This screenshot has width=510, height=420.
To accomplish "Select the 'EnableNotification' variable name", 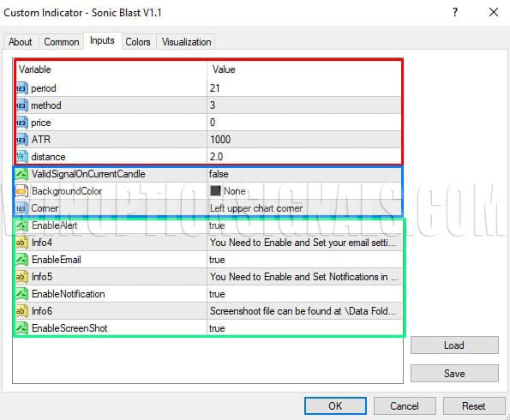I will (69, 294).
